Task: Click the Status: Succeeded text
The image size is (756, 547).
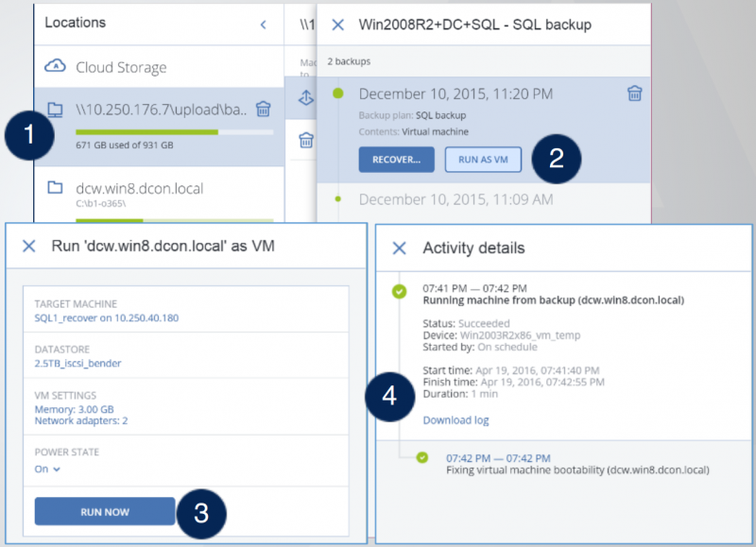Action: [466, 323]
